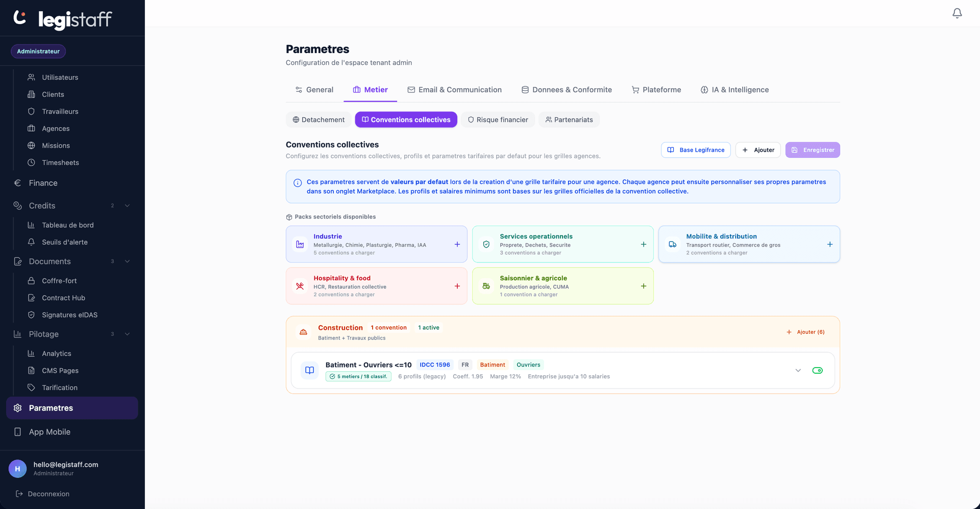The height and width of the screenshot is (509, 980).
Task: Collapse the Pilotage menu group
Action: [x=127, y=334]
